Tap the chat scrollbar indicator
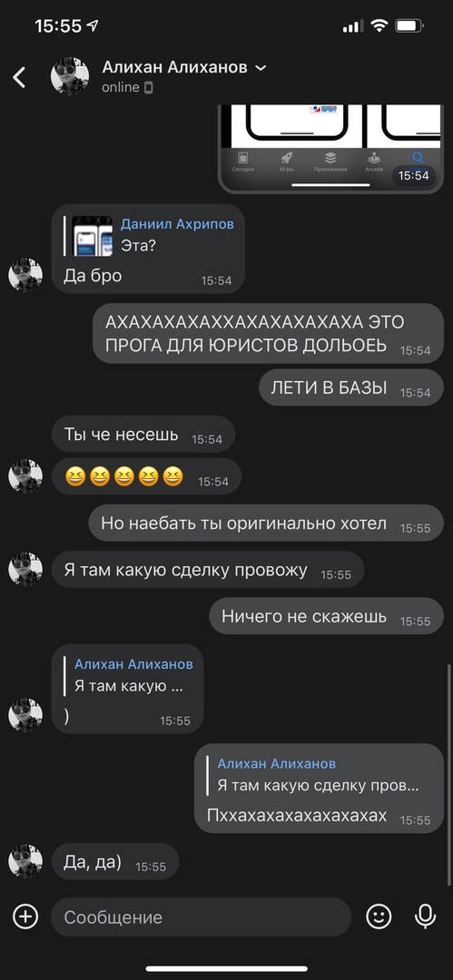 448,774
